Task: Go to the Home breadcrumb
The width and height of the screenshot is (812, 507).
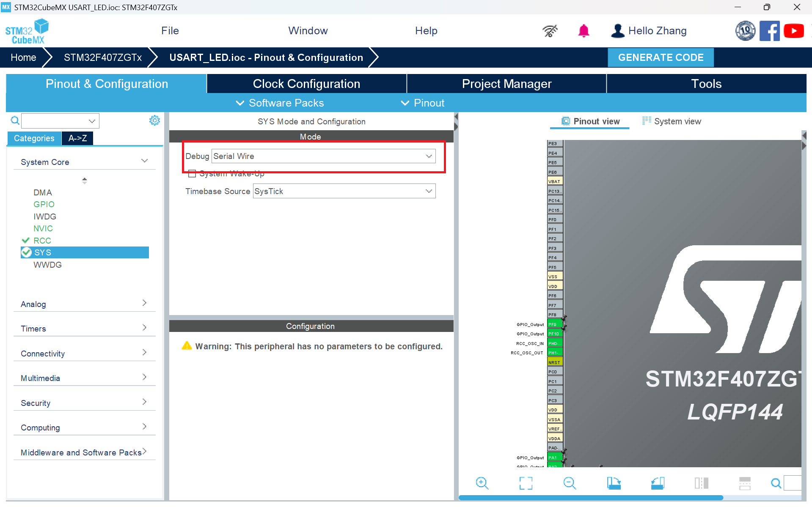Action: click(x=23, y=58)
